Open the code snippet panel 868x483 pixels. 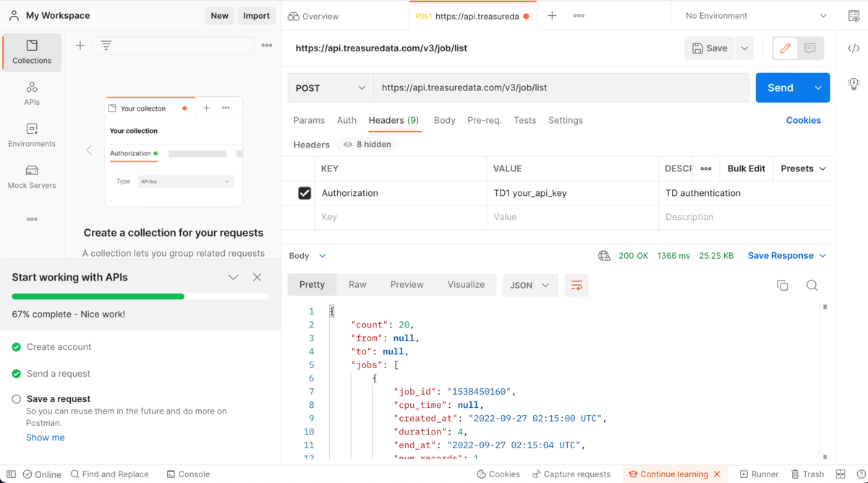(x=854, y=48)
